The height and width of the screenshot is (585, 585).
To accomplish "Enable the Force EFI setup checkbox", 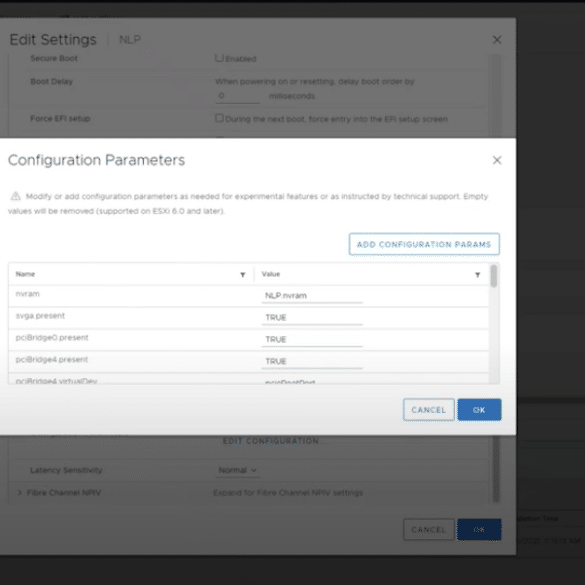I will click(219, 118).
